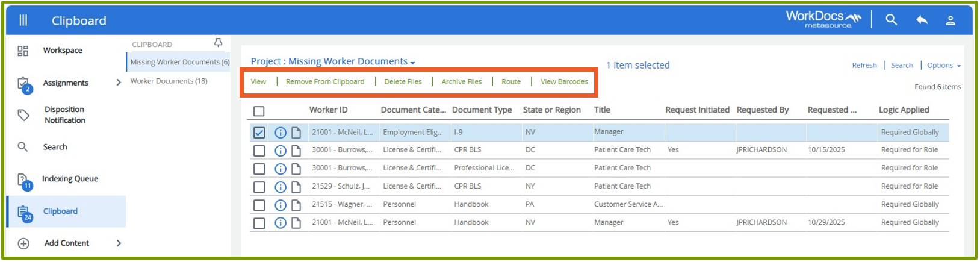Uncheck the selected I-9 row checkbox
Viewport: 980px width, 262px height.
259,133
